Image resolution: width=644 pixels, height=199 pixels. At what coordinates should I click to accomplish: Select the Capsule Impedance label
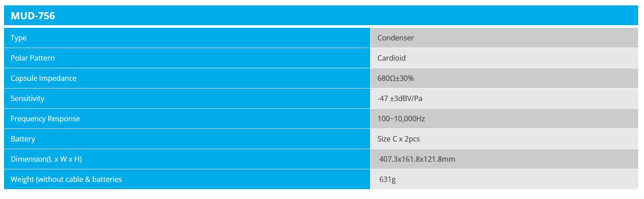[44, 79]
